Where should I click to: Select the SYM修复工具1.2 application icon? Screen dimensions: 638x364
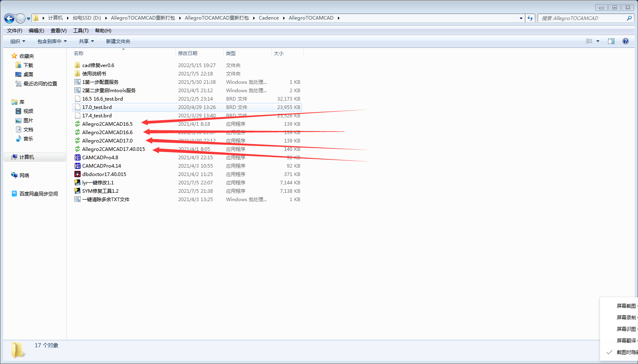tap(78, 191)
